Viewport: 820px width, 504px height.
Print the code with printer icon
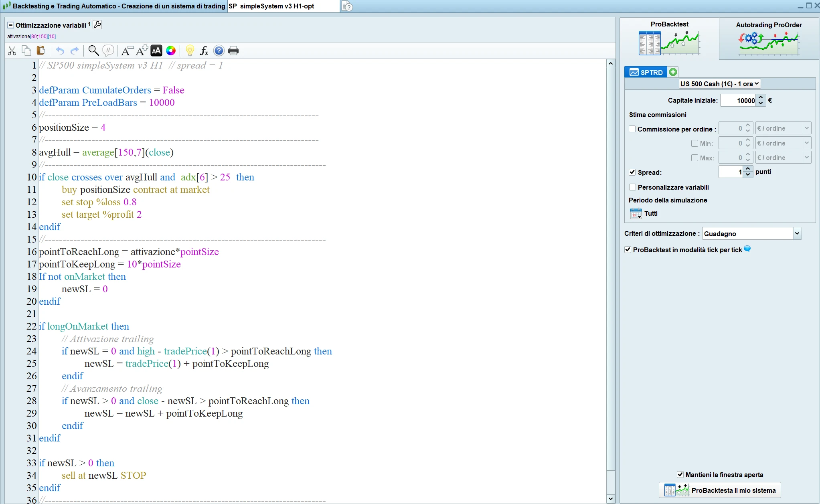(233, 51)
